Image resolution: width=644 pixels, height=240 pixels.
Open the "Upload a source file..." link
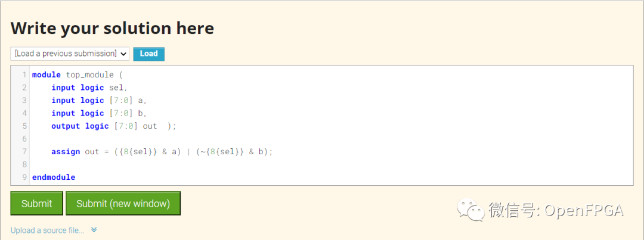coord(47,230)
